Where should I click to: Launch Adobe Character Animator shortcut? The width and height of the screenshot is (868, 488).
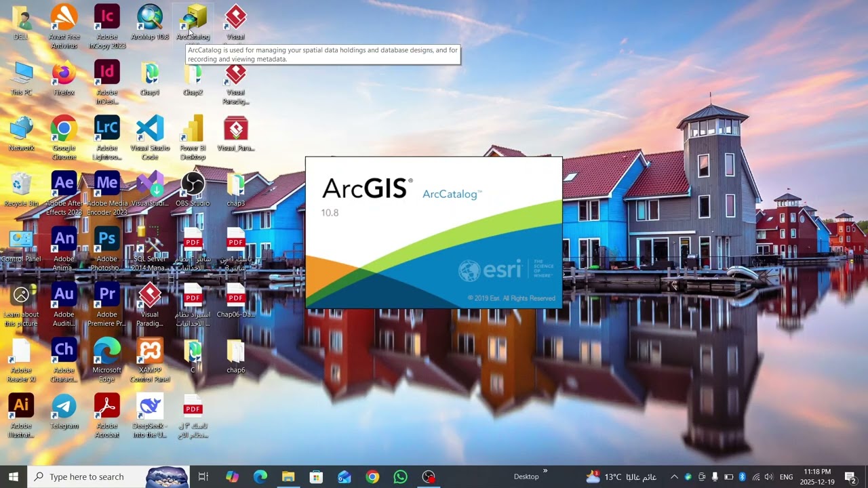point(64,360)
